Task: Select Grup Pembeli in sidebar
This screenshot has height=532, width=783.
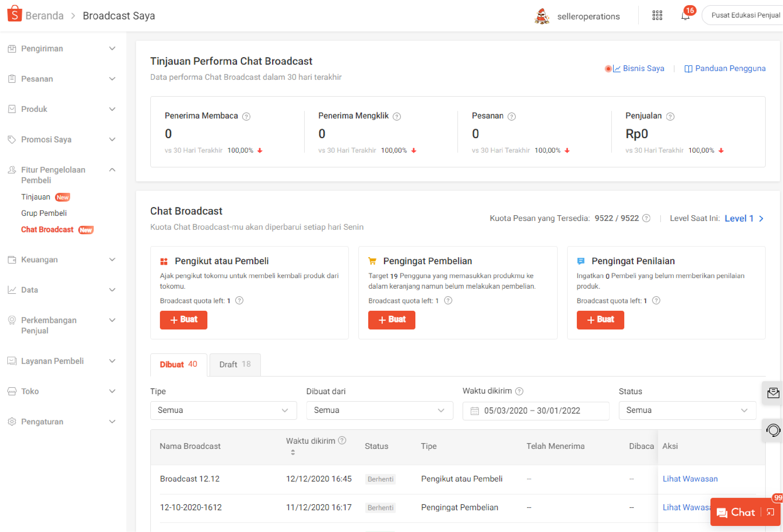Action: point(44,213)
